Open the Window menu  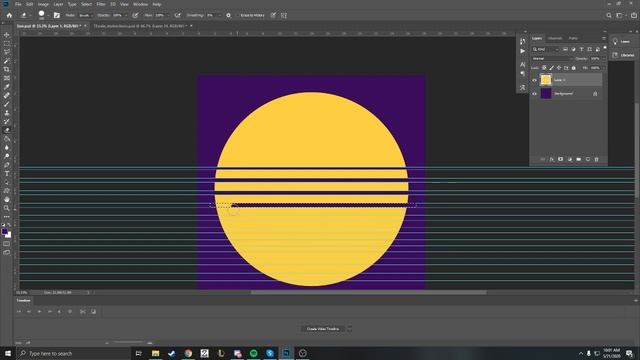tap(140, 4)
